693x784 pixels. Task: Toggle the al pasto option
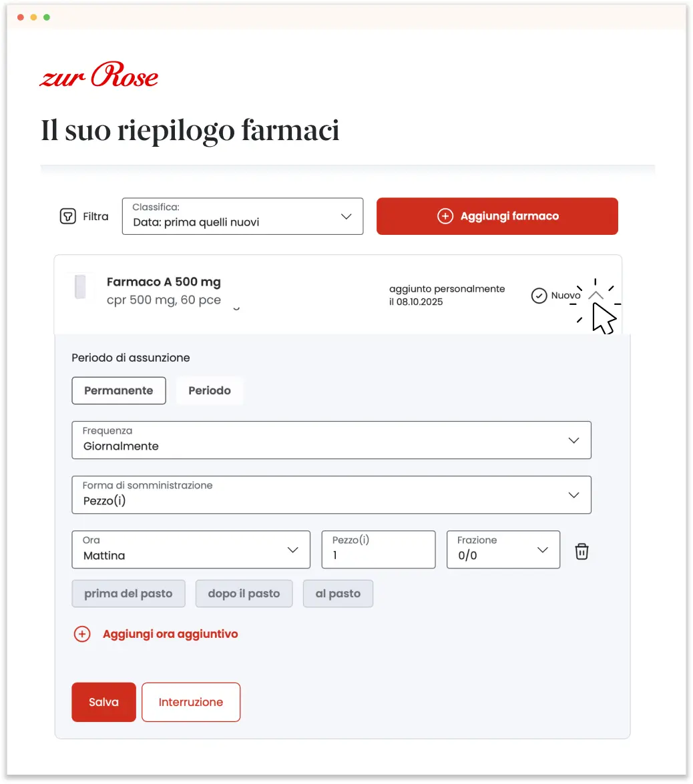pyautogui.click(x=338, y=593)
